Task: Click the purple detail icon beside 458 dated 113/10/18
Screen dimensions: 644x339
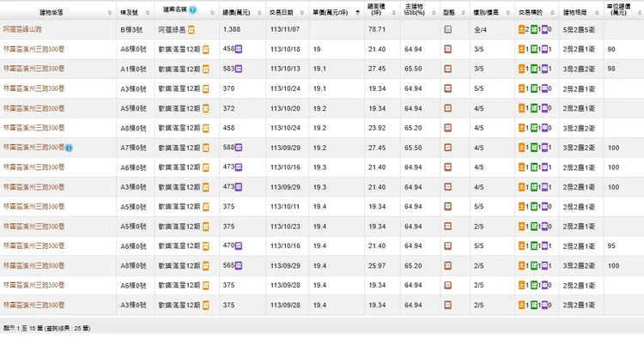Action: (x=239, y=49)
